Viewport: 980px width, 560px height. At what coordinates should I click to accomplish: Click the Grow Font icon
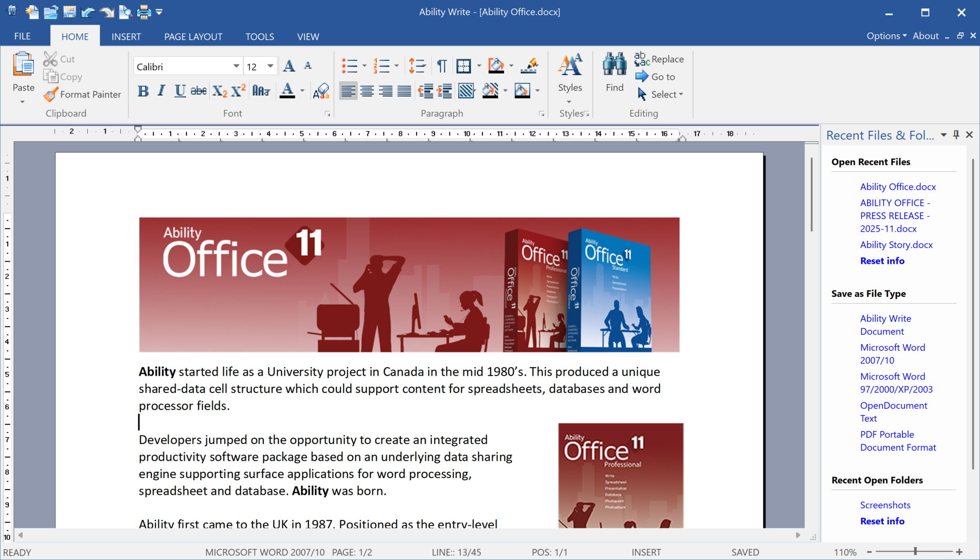coord(288,66)
